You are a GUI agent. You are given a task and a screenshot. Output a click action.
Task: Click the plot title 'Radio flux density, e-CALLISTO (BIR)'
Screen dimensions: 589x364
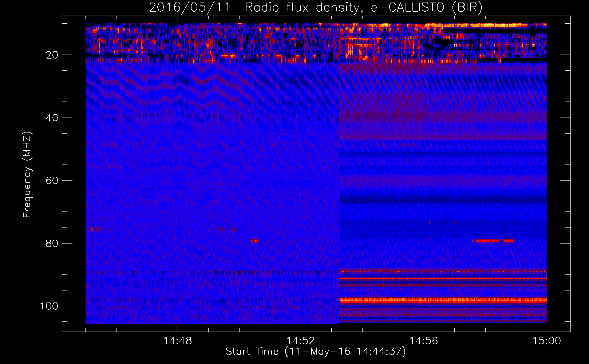(x=363, y=8)
